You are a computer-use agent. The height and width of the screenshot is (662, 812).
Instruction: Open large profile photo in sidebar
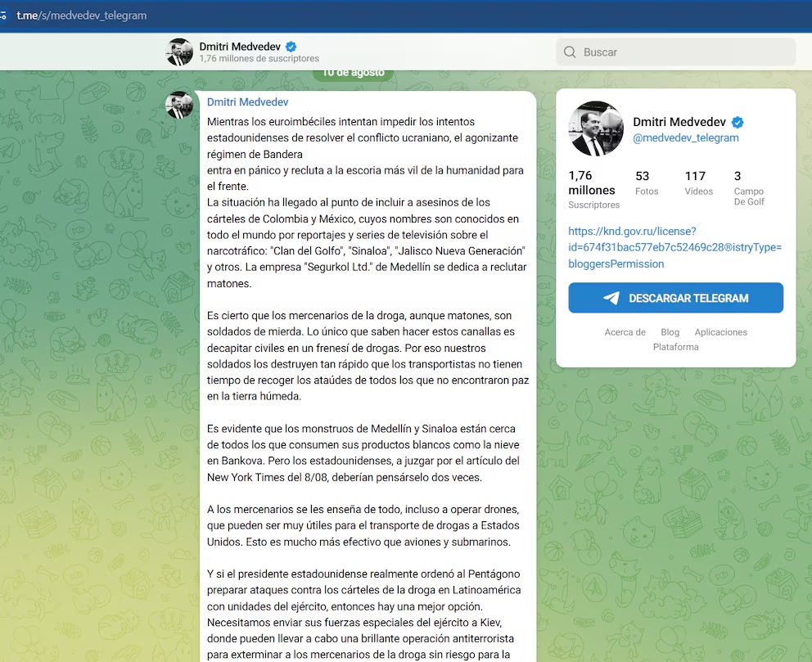point(596,129)
